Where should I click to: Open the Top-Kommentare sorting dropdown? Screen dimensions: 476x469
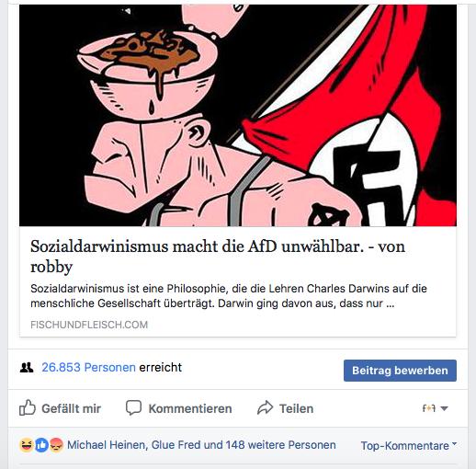[x=409, y=446]
